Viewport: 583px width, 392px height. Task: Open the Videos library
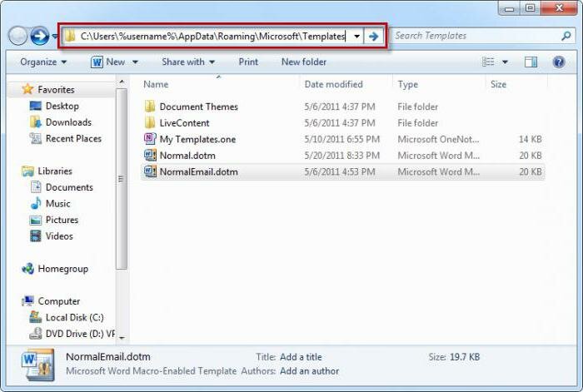coord(59,236)
